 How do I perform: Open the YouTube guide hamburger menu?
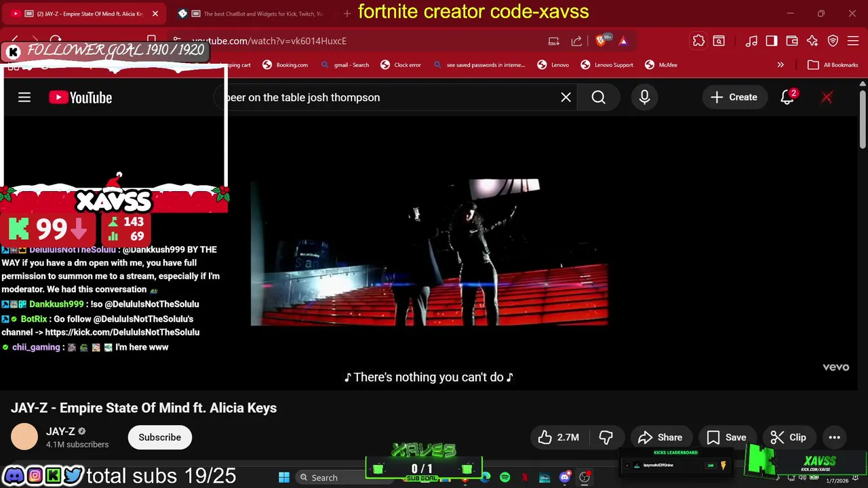(24, 98)
